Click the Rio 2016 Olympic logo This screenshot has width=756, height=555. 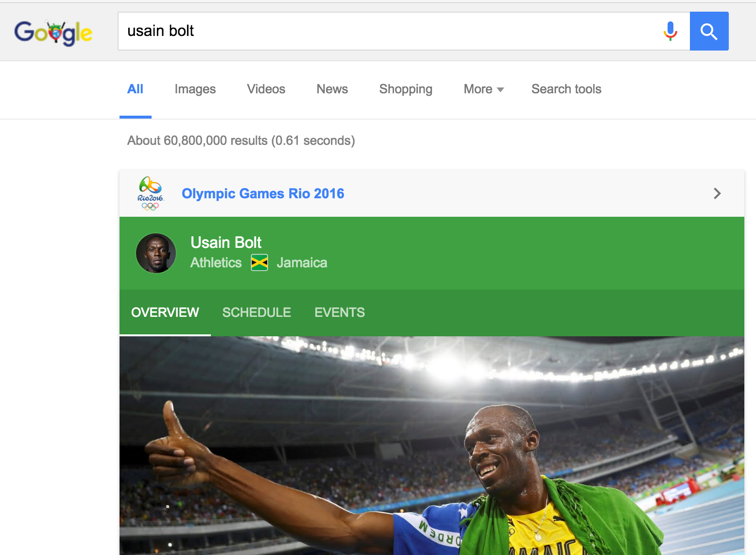151,193
